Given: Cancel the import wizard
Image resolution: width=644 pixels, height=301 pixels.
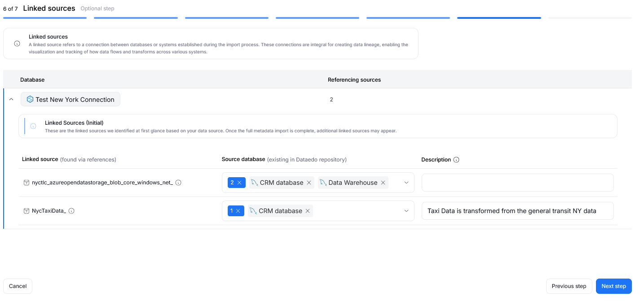Looking at the screenshot, I should pyautogui.click(x=18, y=286).
